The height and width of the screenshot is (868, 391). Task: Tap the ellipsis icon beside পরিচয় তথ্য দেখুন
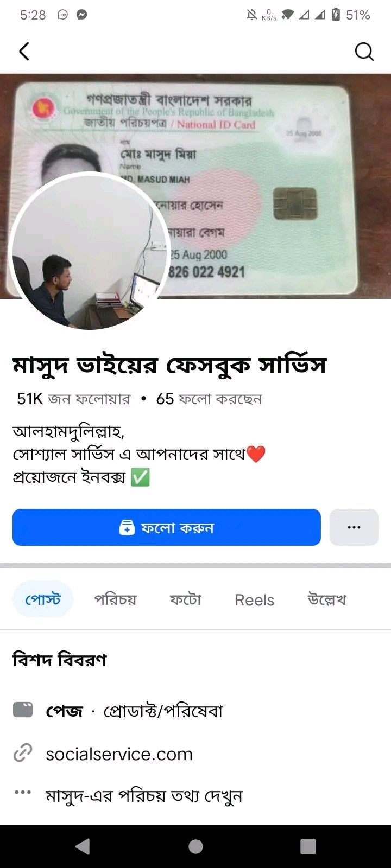tap(23, 793)
